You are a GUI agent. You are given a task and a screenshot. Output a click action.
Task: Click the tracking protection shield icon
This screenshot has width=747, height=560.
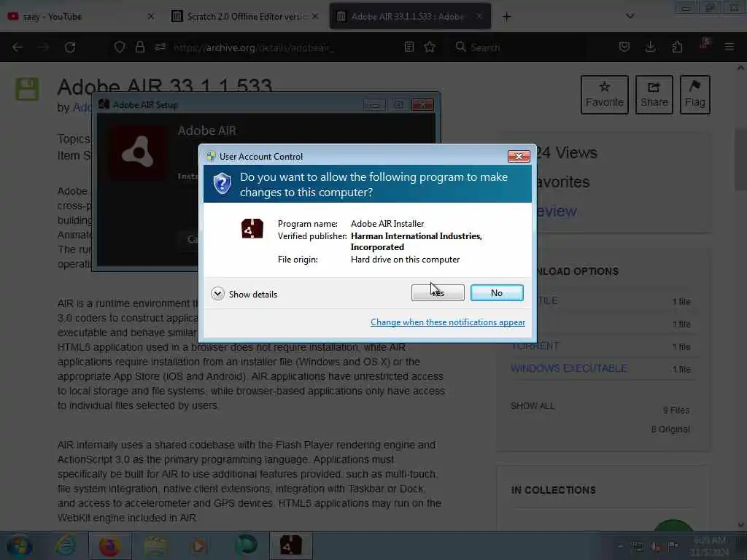pos(120,47)
